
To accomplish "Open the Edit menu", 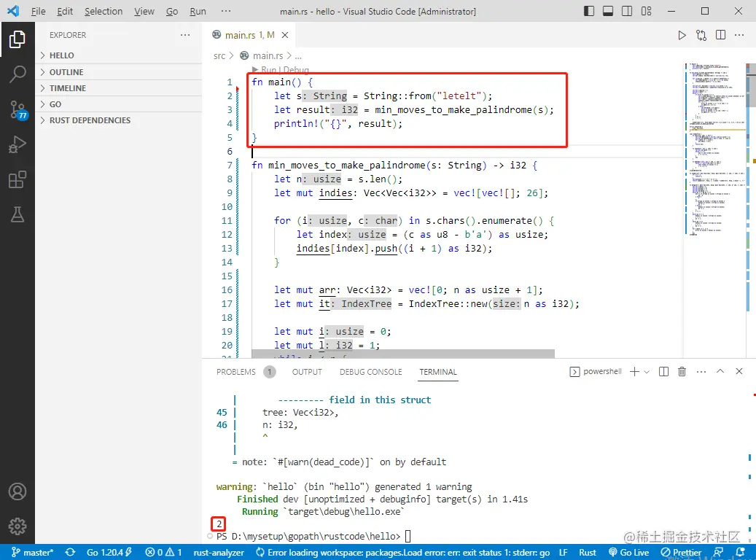I will (x=65, y=11).
